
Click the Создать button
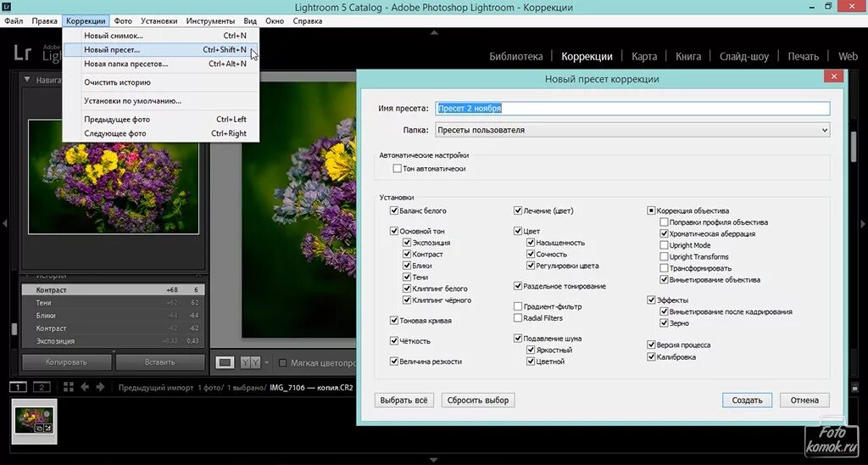point(748,401)
